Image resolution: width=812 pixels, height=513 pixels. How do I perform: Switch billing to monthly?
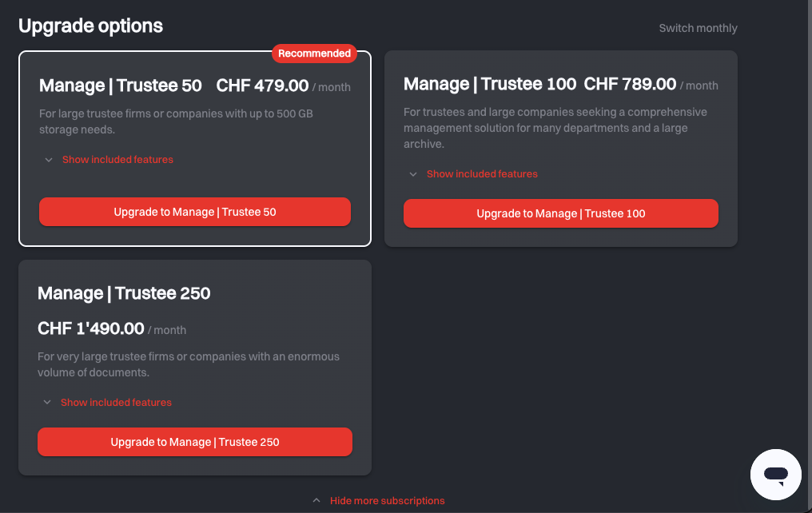tap(698, 28)
